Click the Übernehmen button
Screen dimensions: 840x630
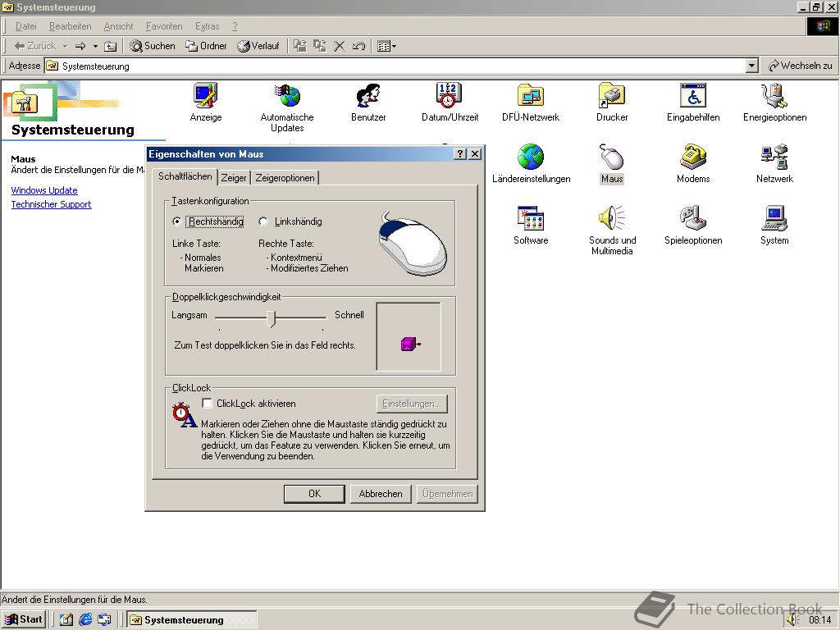pos(447,493)
